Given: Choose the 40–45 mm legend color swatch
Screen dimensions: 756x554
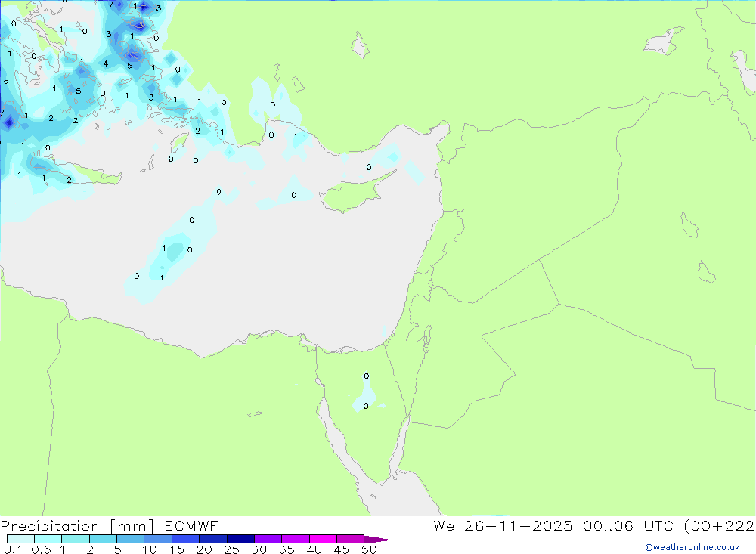Looking at the screenshot, I should point(323,539).
